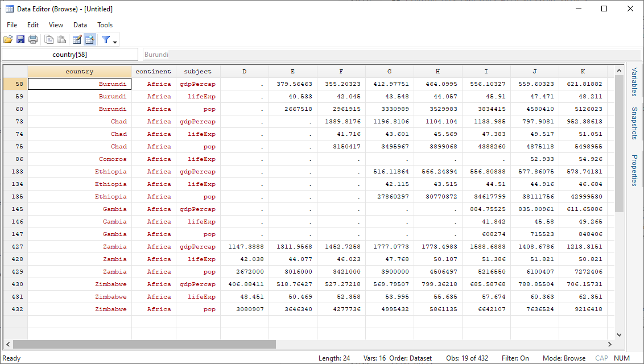
Task: Click Filter: On status bar entry
Action: tap(515, 358)
